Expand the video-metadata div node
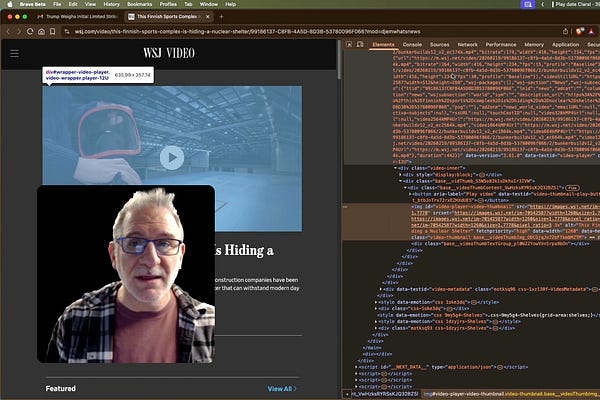 pos(381,289)
